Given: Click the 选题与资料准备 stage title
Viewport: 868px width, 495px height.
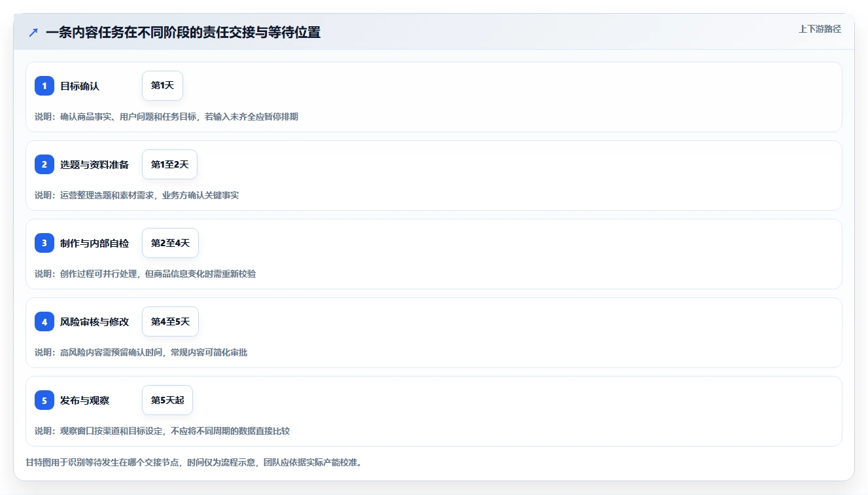Looking at the screenshot, I should point(94,164).
